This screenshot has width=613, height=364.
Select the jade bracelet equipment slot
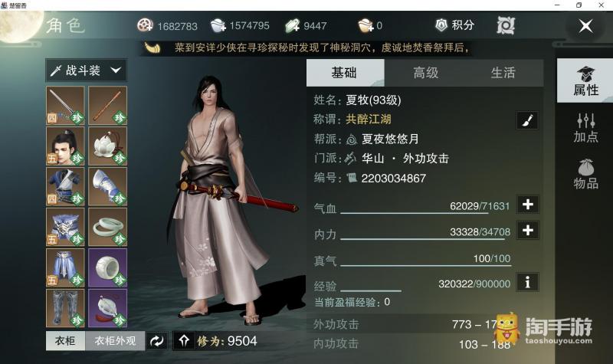coord(107,227)
